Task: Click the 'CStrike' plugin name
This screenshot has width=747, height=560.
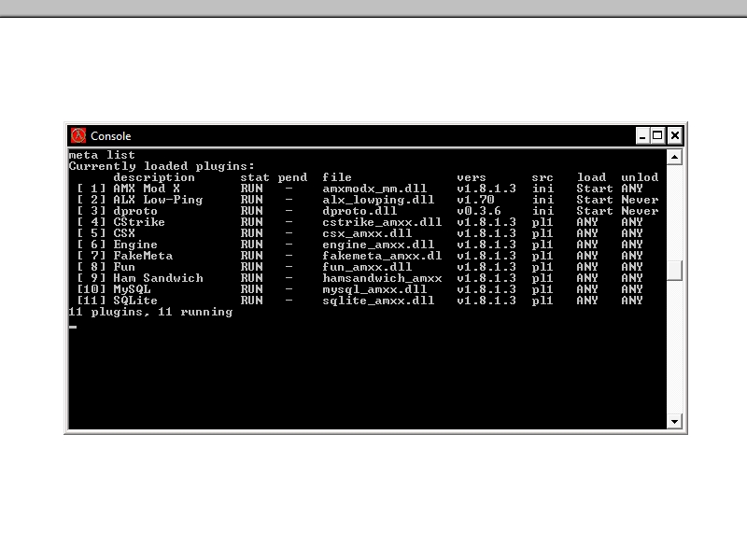Action: point(138,222)
